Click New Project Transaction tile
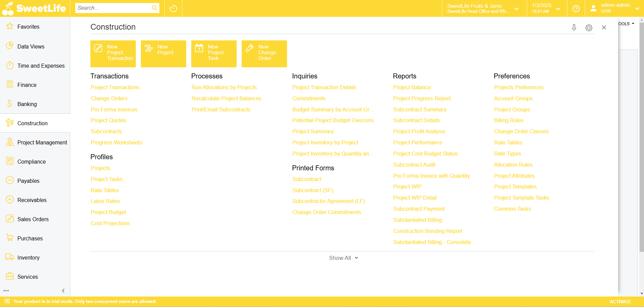644x307 pixels. pyautogui.click(x=113, y=54)
